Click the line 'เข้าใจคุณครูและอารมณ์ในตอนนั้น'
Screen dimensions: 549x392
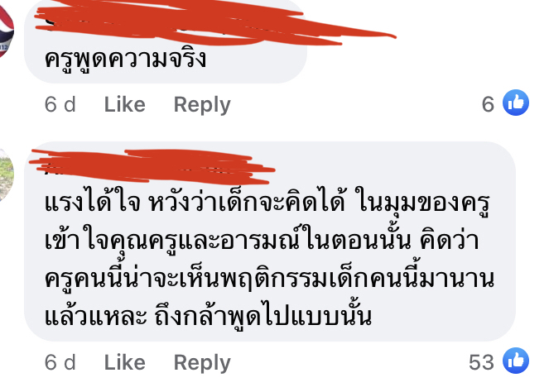point(228,241)
